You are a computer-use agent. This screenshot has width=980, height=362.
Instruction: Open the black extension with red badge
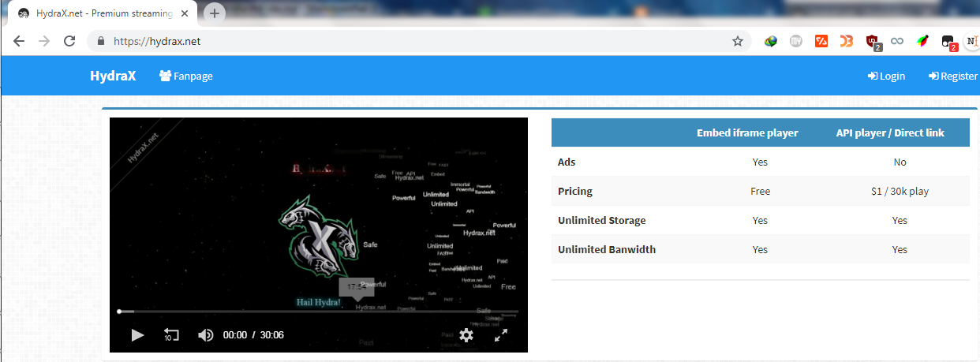tap(949, 43)
